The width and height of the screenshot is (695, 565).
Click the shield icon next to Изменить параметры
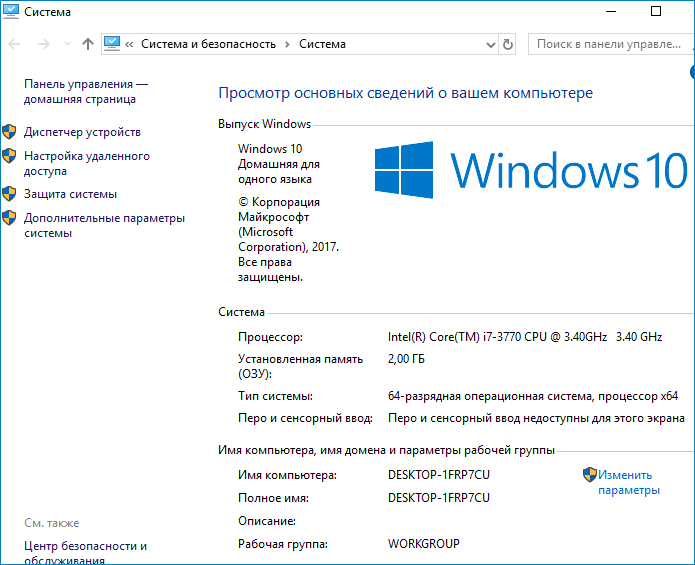[x=590, y=475]
